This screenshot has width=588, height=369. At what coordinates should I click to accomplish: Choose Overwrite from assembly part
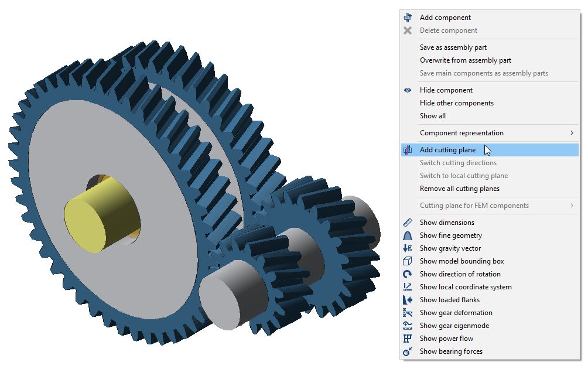(x=465, y=60)
